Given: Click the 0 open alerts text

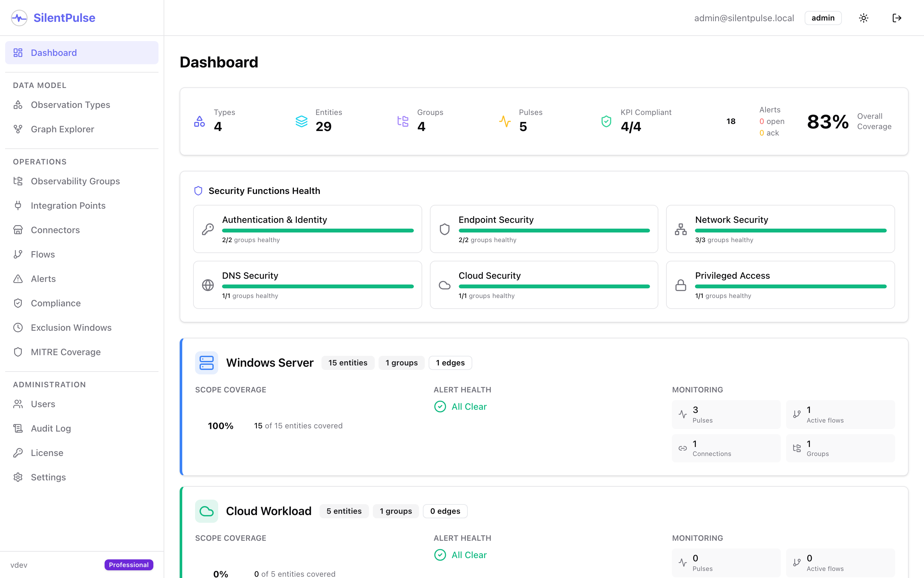Looking at the screenshot, I should click(772, 122).
